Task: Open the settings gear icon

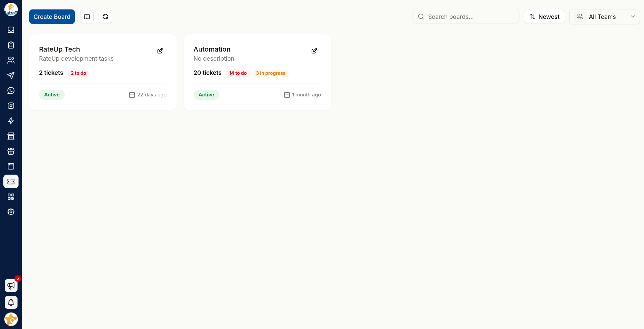Action: pos(11,212)
